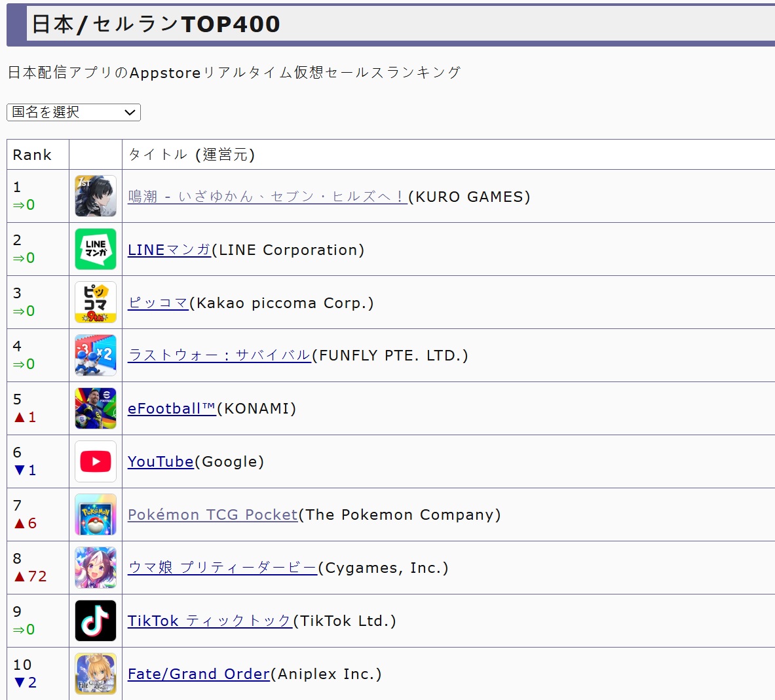Open the Fate/Grand Order link
This screenshot has height=700, width=775.
pyautogui.click(x=198, y=674)
